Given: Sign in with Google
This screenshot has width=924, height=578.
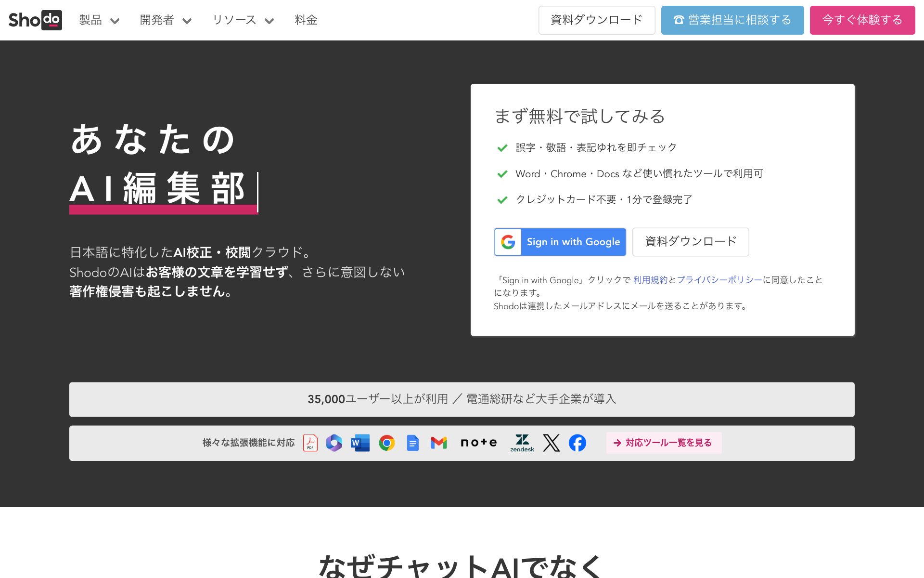Looking at the screenshot, I should (x=560, y=242).
